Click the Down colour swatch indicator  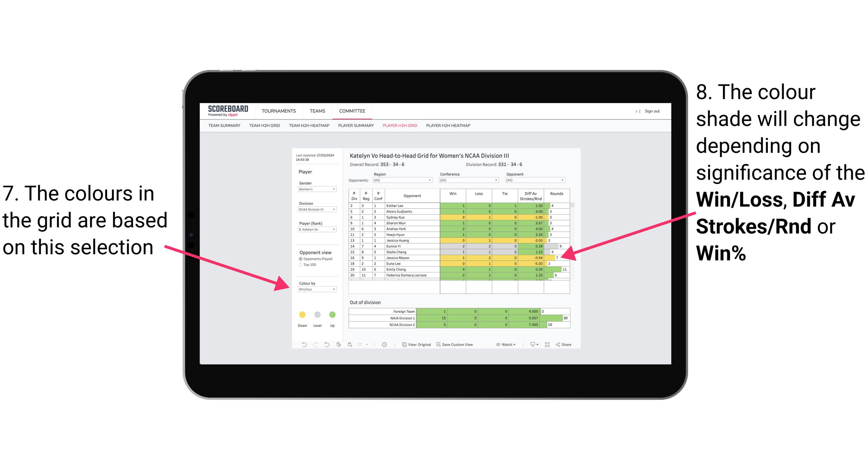coord(301,315)
